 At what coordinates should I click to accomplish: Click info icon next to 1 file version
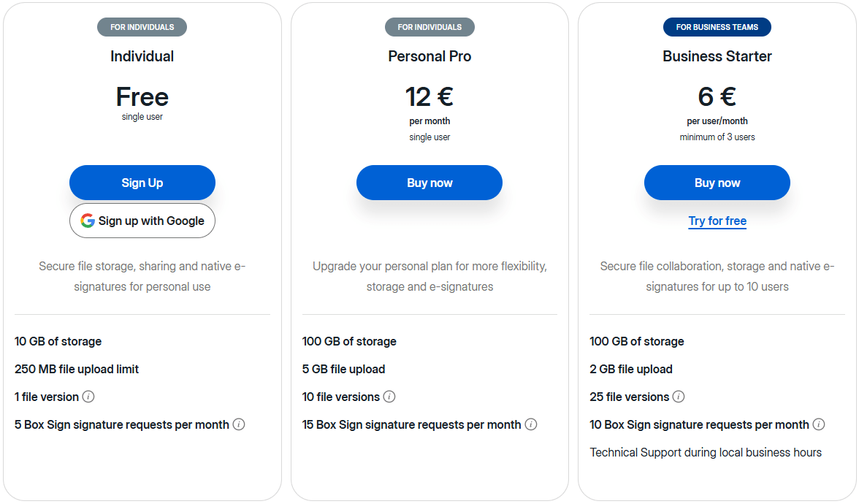pyautogui.click(x=88, y=397)
